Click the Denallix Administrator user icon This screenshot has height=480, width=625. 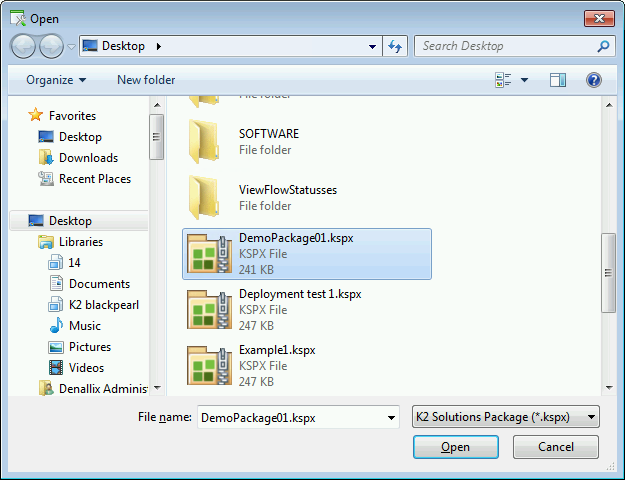[x=46, y=388]
